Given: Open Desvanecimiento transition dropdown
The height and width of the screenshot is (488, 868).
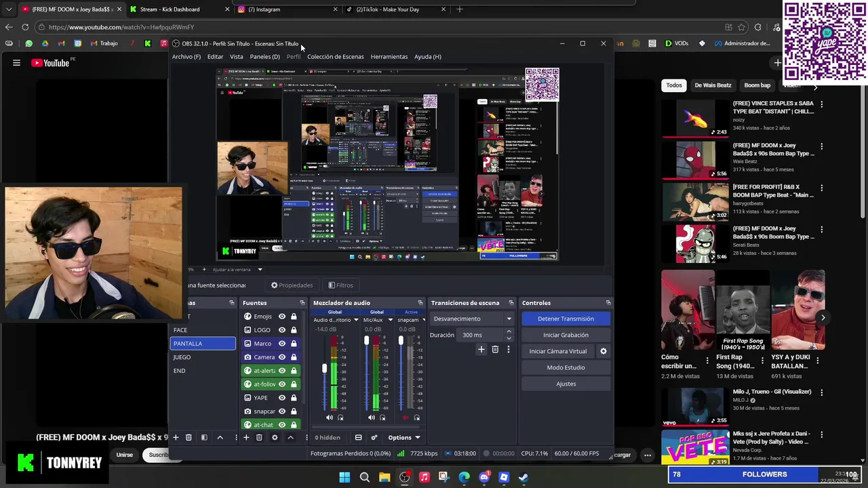Looking at the screenshot, I should coord(473,319).
